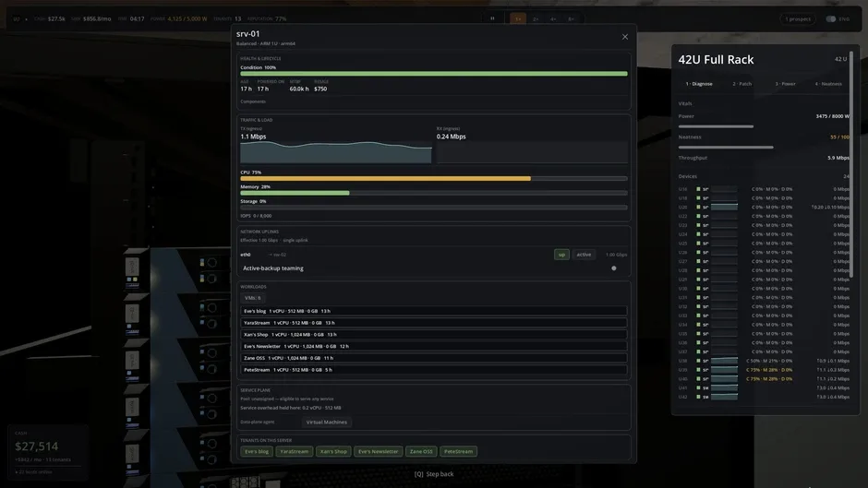Switch to the 2 · Patch rack tab
This screenshot has width=868, height=488.
[742, 84]
